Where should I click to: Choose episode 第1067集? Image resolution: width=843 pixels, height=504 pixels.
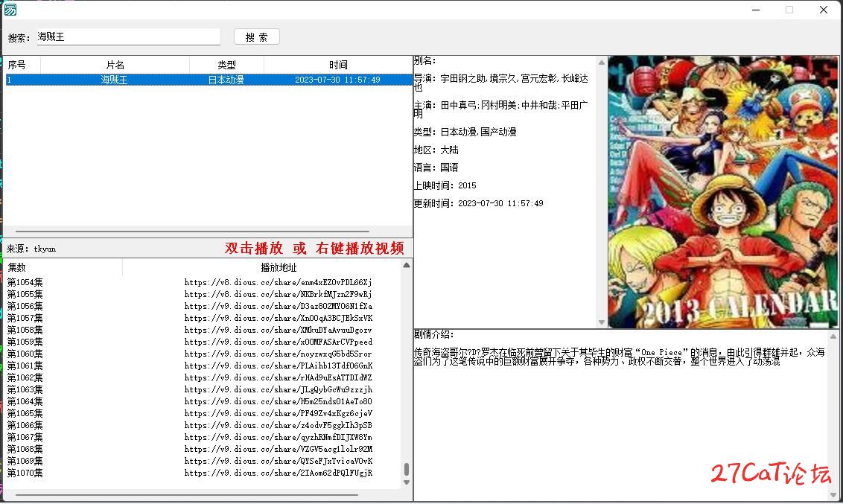tap(25, 437)
